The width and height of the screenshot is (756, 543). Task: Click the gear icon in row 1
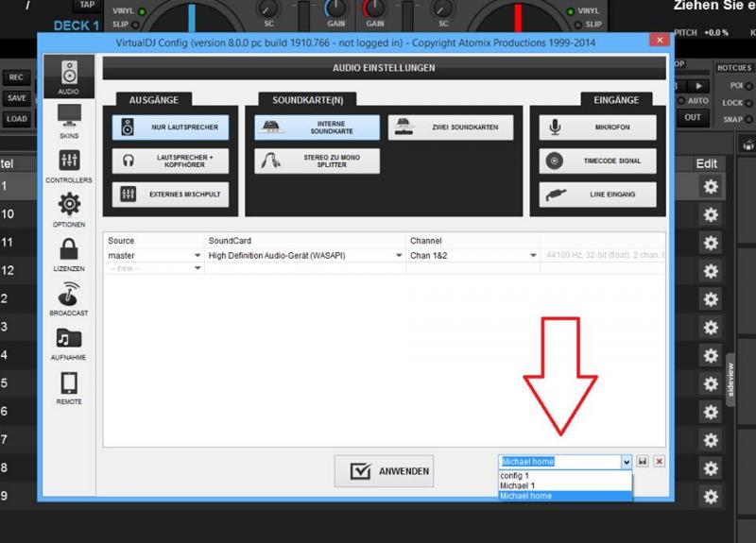click(711, 186)
